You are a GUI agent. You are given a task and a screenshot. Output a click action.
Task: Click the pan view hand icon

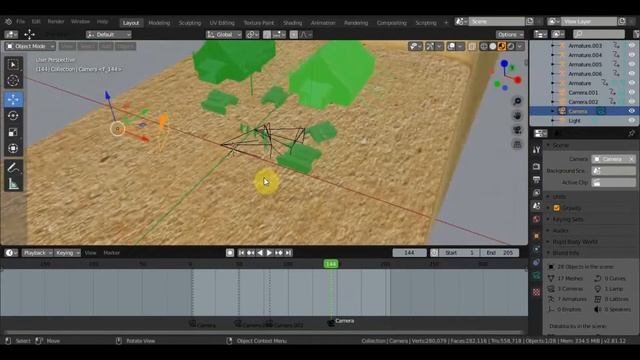pos(517,116)
